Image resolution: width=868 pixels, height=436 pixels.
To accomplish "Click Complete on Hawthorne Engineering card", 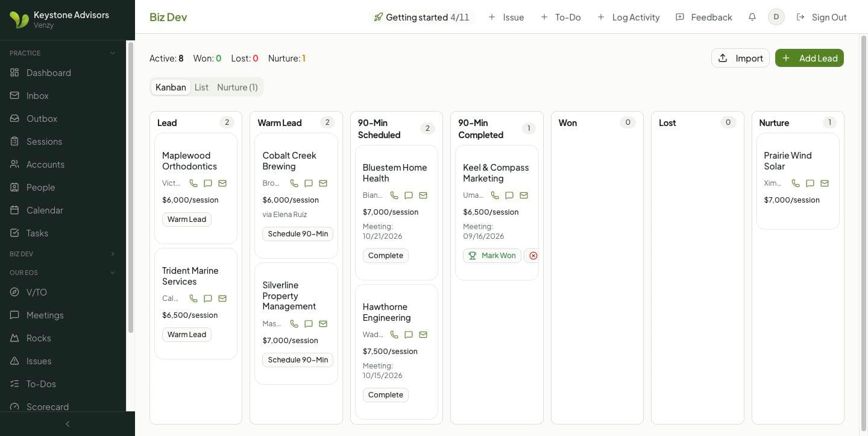I will pos(386,395).
